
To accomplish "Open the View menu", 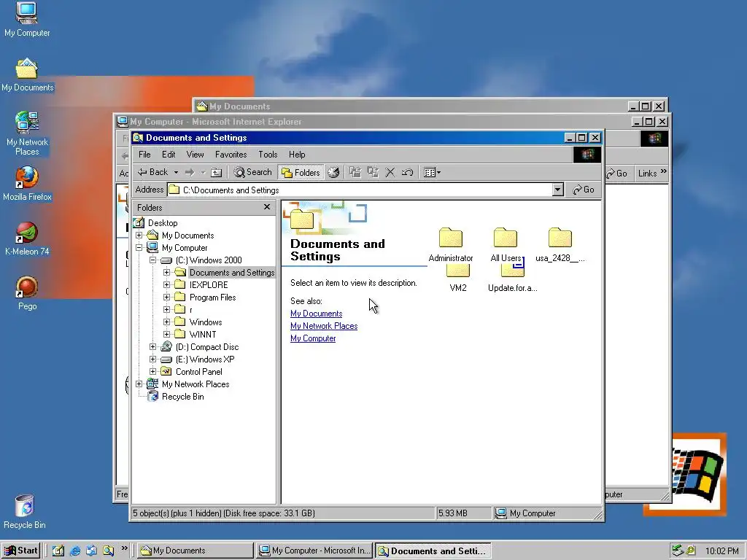I will tap(195, 155).
